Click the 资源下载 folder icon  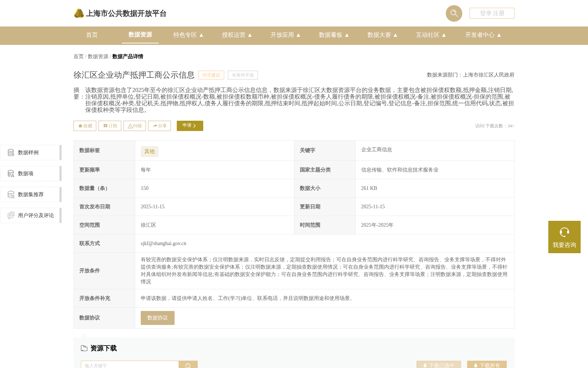(84, 348)
